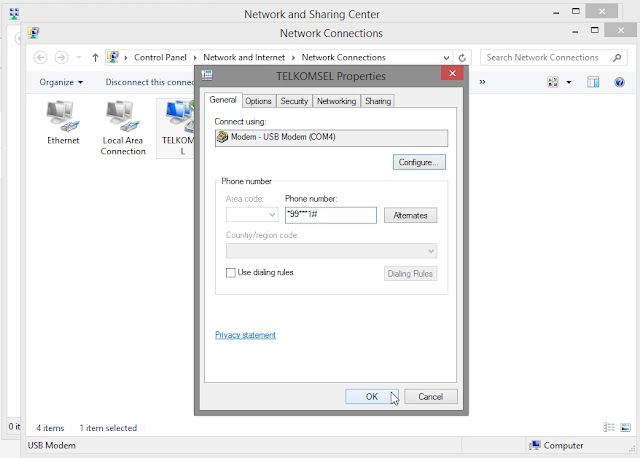Open the Country/region code dropdown

[431, 251]
